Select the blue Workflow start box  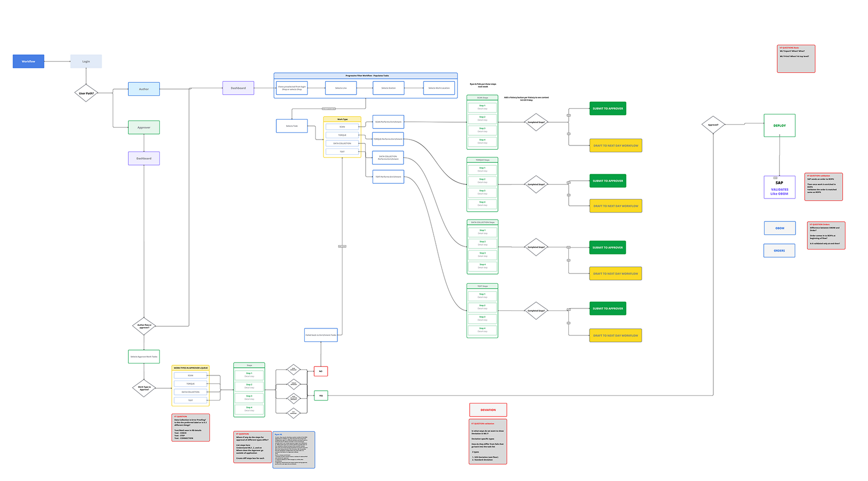(28, 62)
